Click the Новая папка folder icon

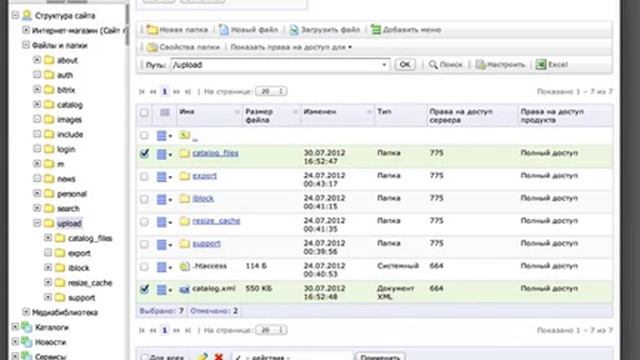point(152,30)
